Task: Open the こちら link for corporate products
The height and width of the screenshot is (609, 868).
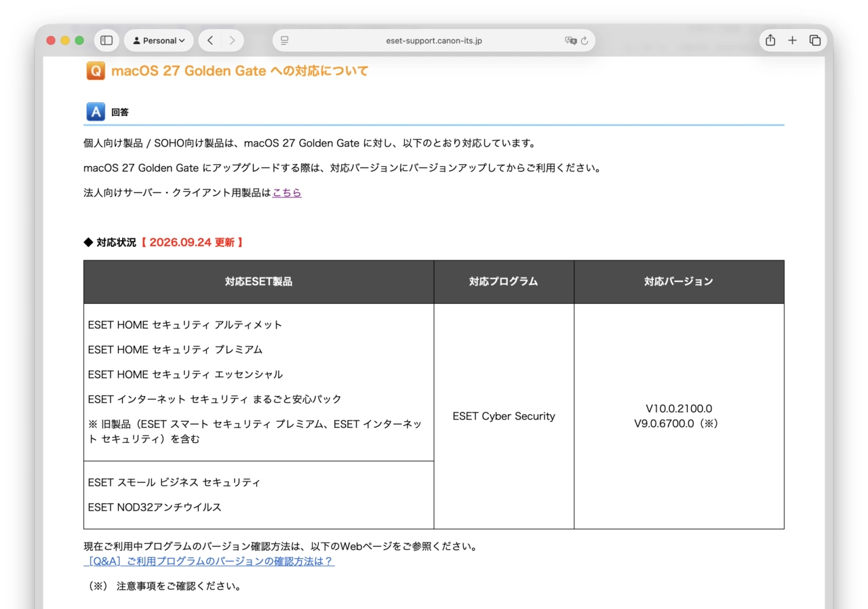Action: pyautogui.click(x=287, y=193)
